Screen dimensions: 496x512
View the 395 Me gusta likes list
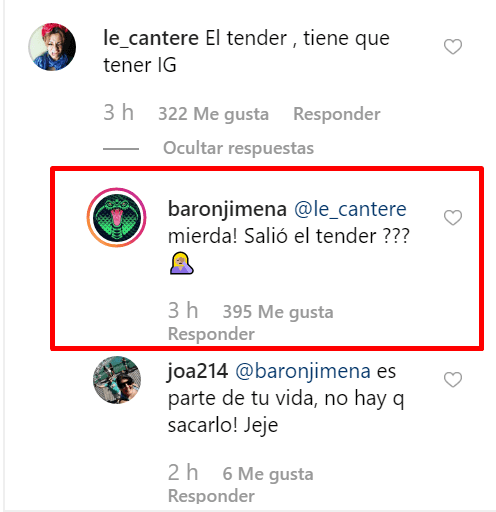278,312
